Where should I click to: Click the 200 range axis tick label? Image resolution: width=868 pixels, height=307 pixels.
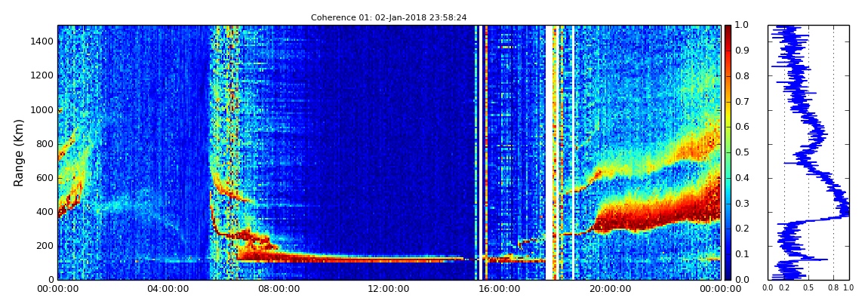[46, 246]
